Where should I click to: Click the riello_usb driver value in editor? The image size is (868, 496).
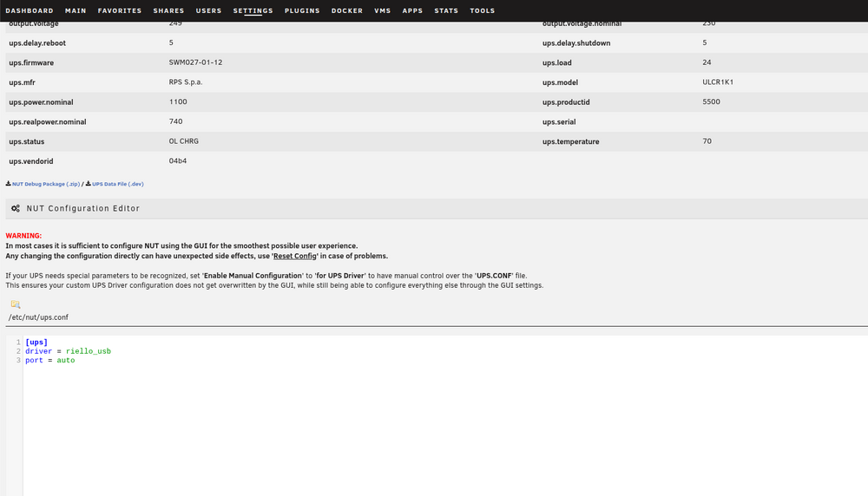pos(88,351)
